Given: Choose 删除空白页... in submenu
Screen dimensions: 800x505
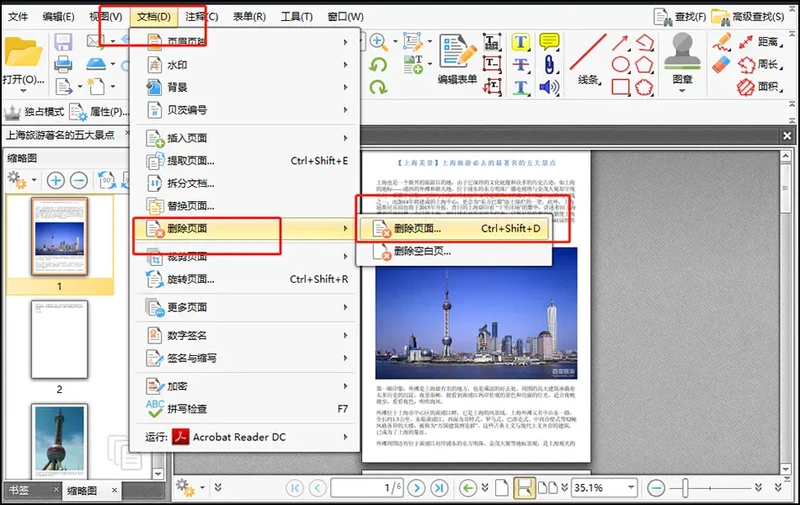Looking at the screenshot, I should click(x=455, y=251).
